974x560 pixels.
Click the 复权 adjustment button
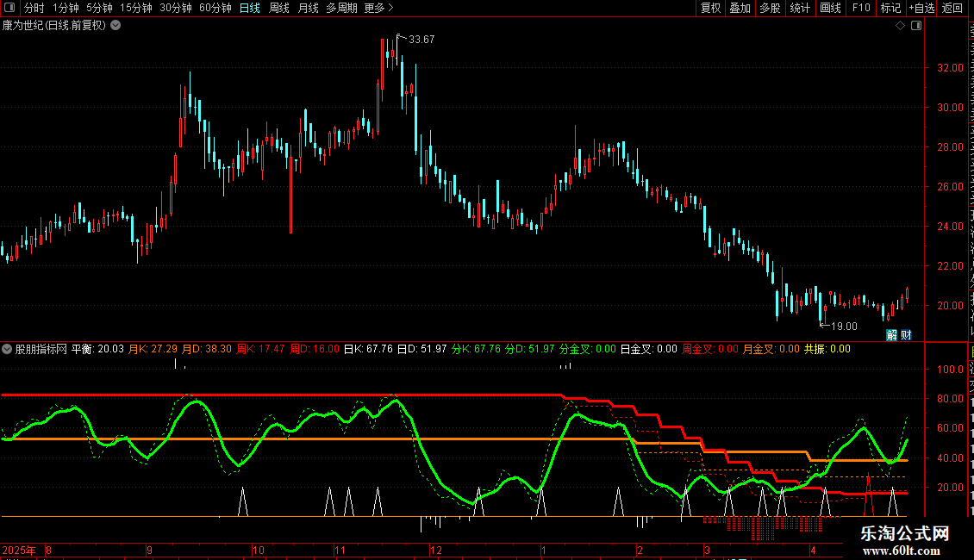point(710,8)
